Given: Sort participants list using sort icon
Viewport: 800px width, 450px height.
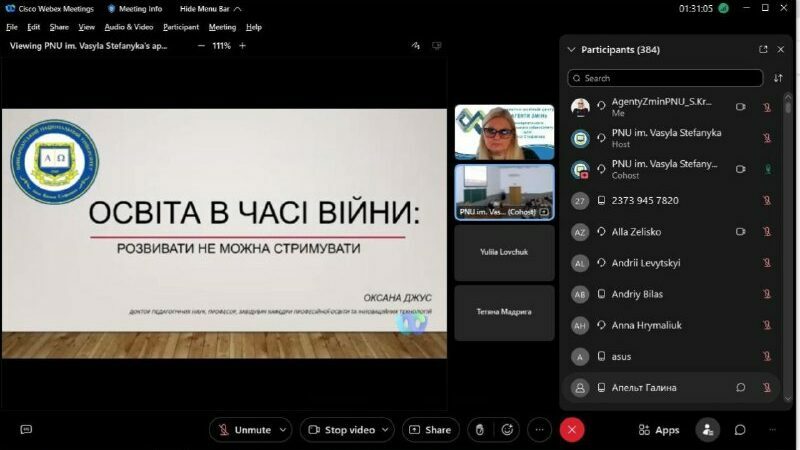Looking at the screenshot, I should point(778,78).
